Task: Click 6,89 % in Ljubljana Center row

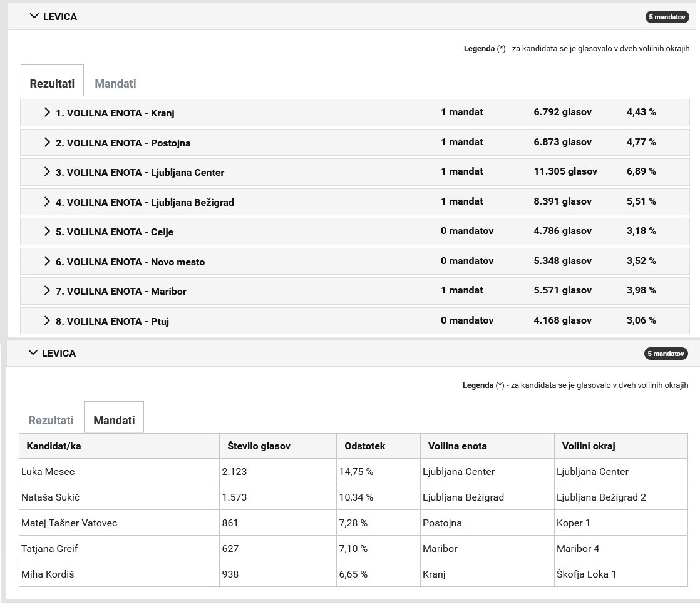Action: pos(641,171)
